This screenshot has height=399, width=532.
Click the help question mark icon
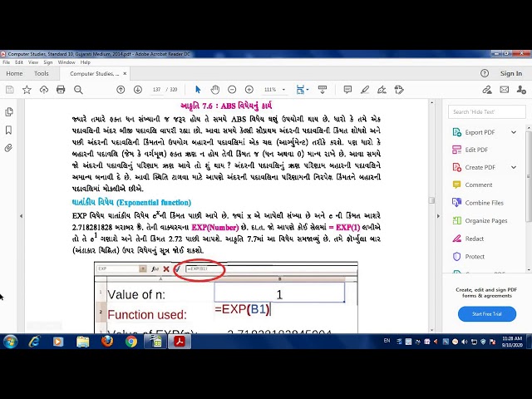pyautogui.click(x=485, y=73)
